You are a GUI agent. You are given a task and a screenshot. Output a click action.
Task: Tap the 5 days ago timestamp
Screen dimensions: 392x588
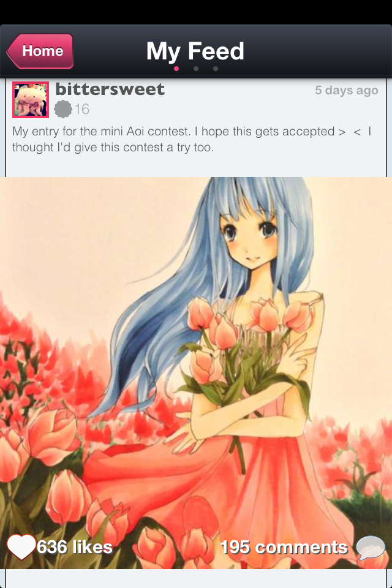click(347, 90)
